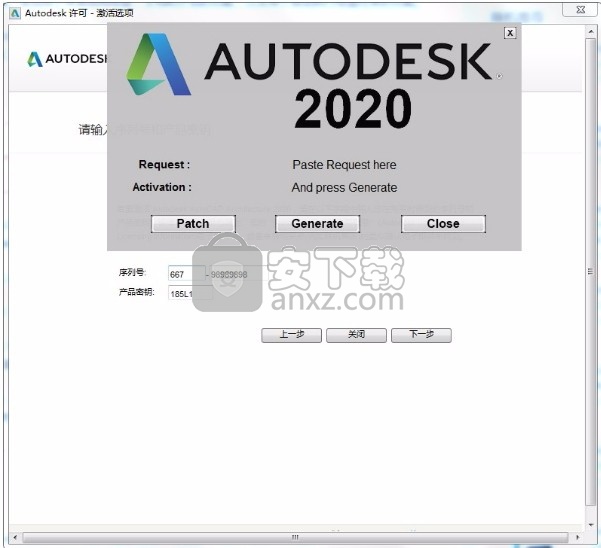The width and height of the screenshot is (601, 548).
Task: Click the product key field 185L1
Action: point(190,293)
